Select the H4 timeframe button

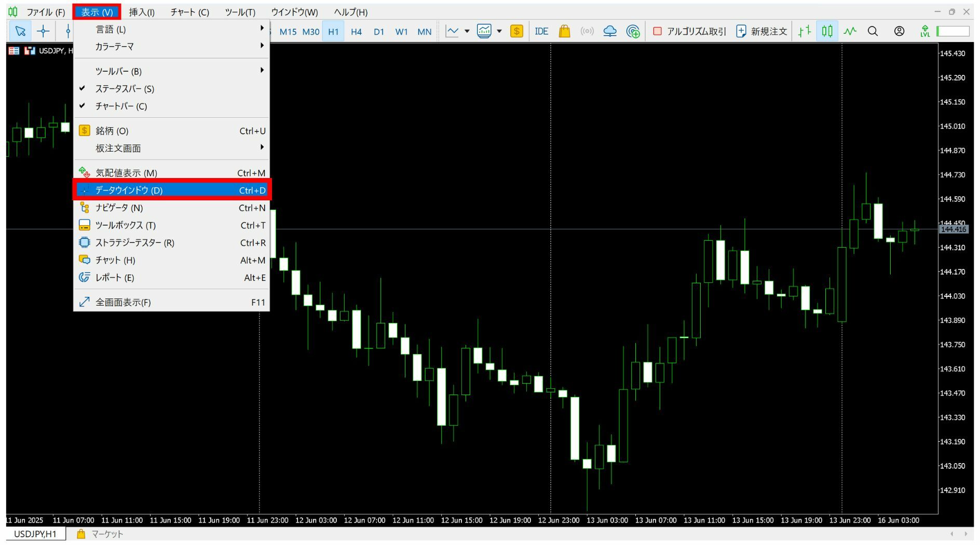tap(356, 32)
